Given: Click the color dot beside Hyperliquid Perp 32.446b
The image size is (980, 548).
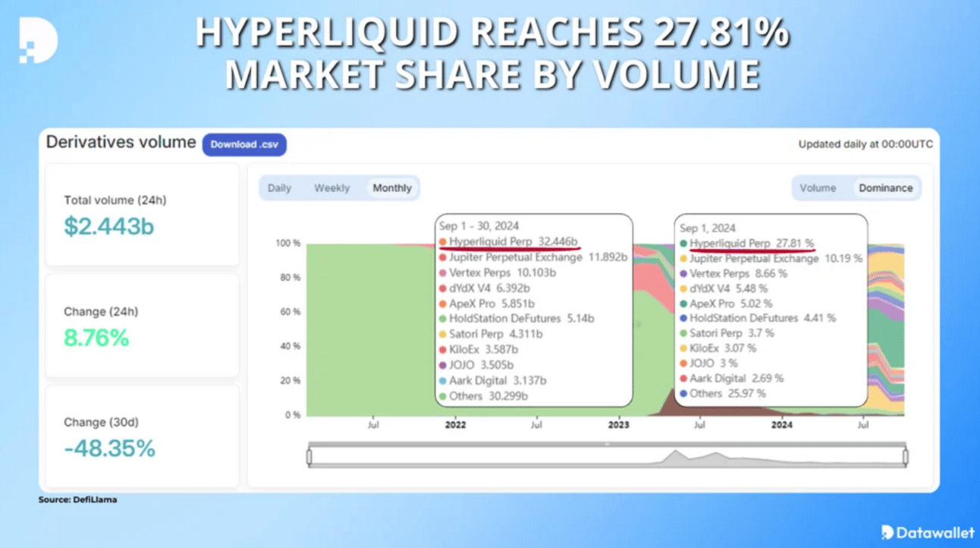Looking at the screenshot, I should tap(443, 242).
